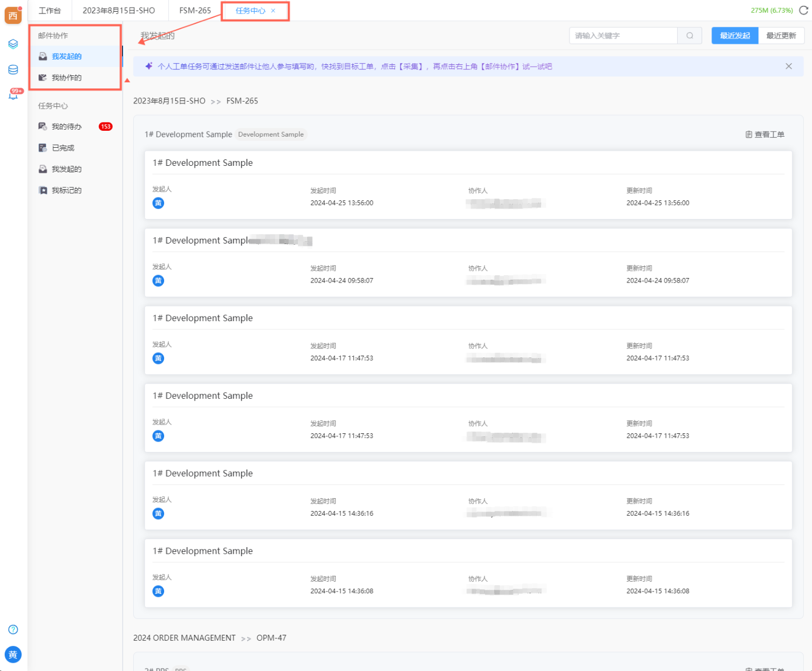The height and width of the screenshot is (671, 812).
Task: Click the search magnifier button
Action: point(689,36)
